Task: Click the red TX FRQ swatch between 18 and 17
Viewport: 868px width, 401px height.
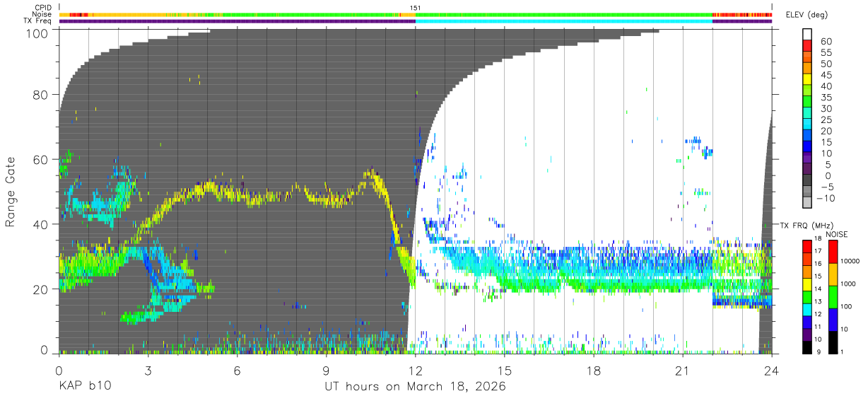Action: pyautogui.click(x=807, y=245)
